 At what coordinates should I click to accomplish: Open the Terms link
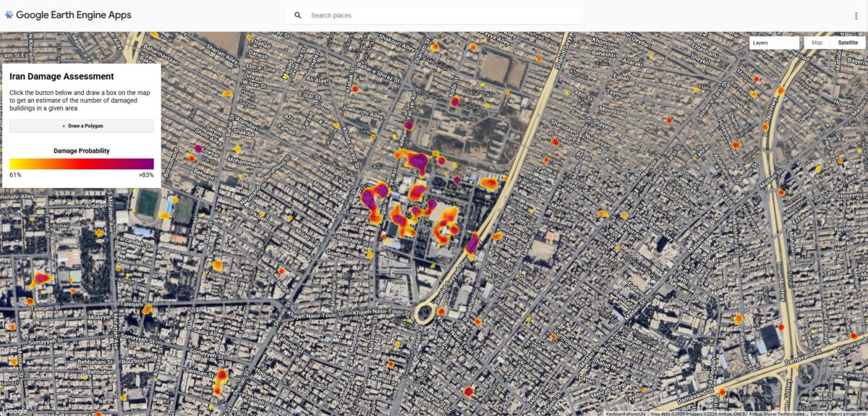(x=816, y=414)
